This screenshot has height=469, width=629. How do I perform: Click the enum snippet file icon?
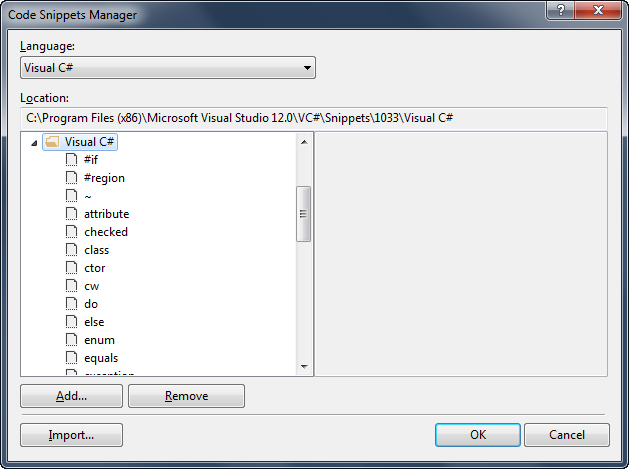(x=71, y=340)
